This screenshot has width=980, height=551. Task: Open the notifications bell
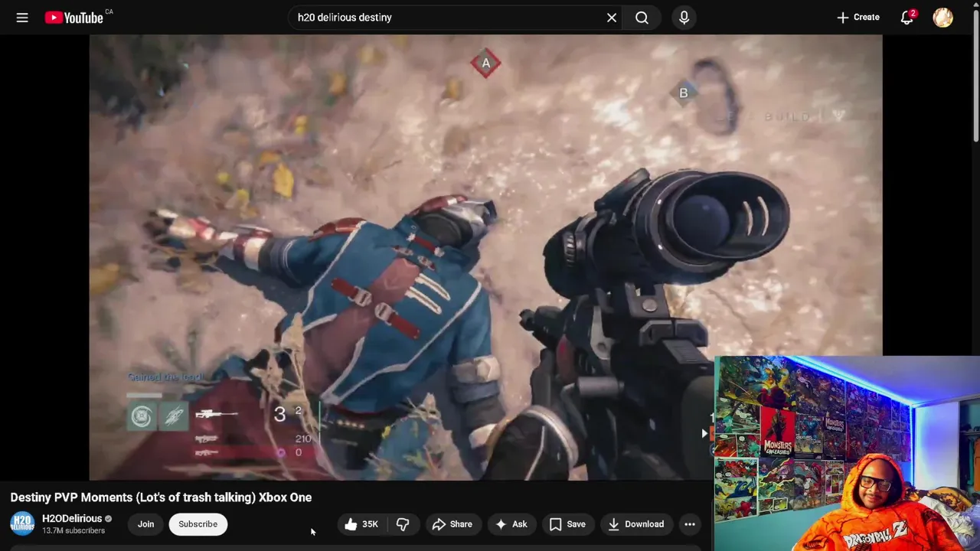coord(907,18)
